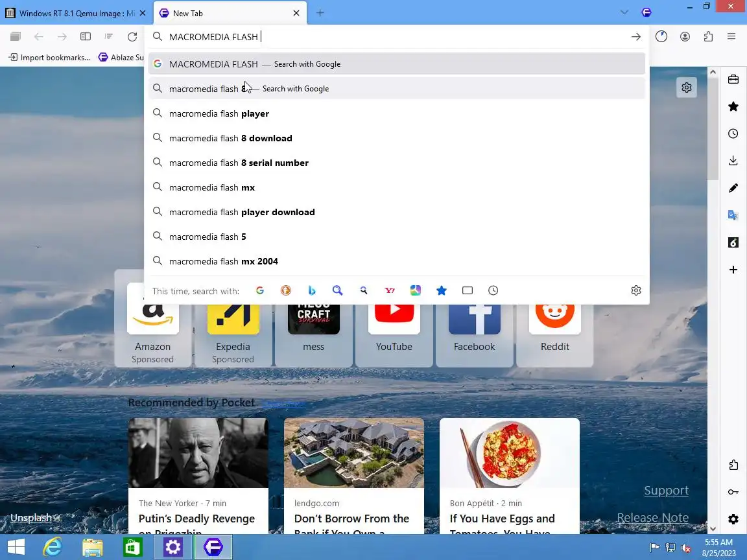Click the Support link
Image resolution: width=747 pixels, height=560 pixels.
[x=666, y=491]
